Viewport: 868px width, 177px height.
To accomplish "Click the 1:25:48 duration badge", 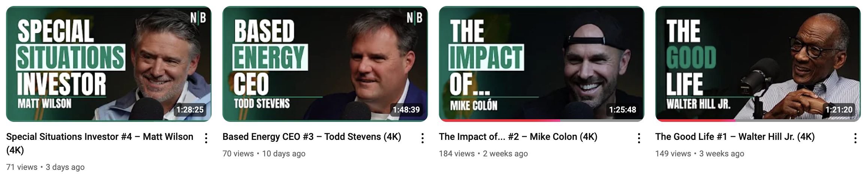I will [623, 110].
